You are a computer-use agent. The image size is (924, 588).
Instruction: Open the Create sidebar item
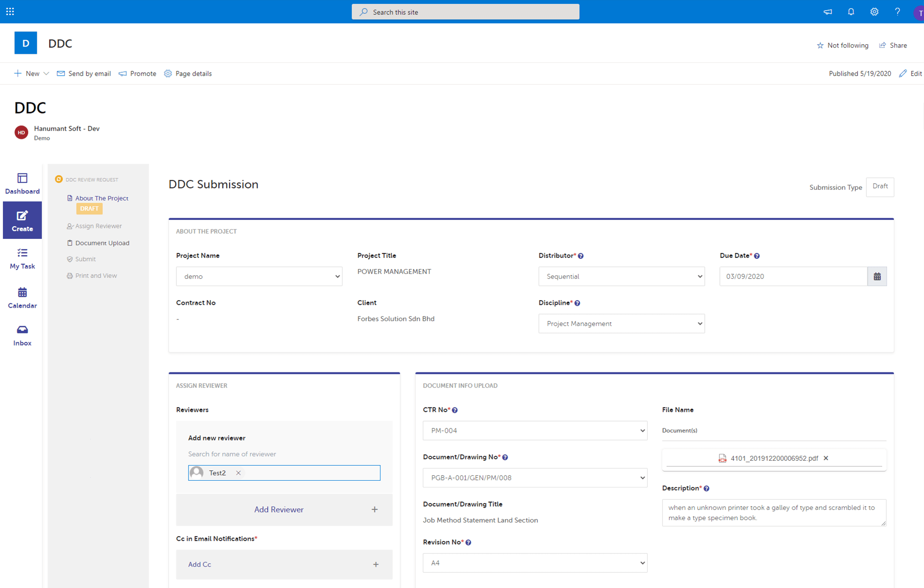[x=22, y=220]
